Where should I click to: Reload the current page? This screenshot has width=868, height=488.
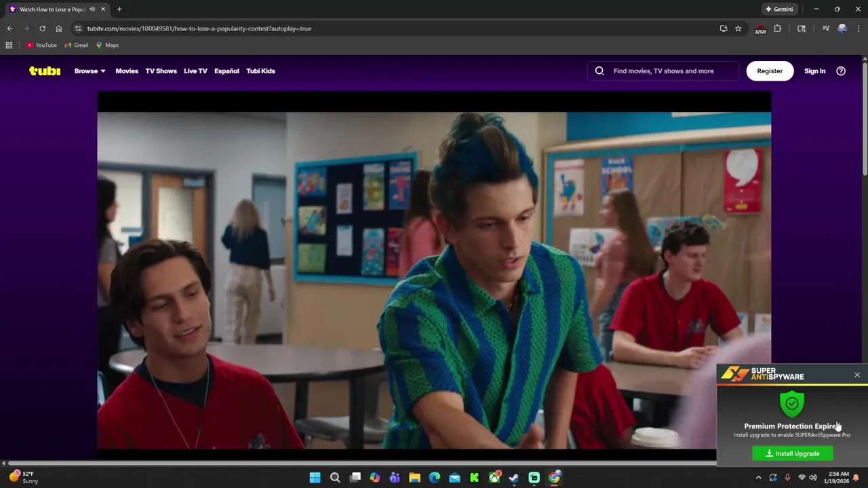(x=42, y=28)
